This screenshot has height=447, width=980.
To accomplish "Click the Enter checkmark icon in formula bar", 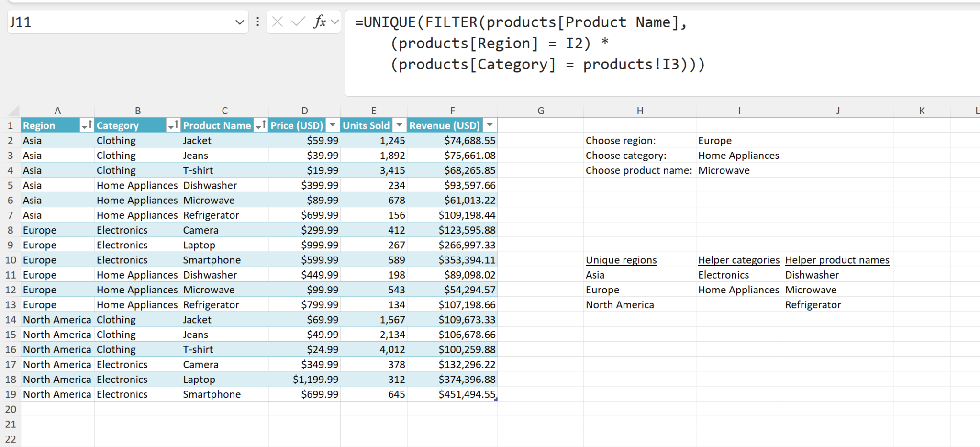I will pyautogui.click(x=298, y=22).
